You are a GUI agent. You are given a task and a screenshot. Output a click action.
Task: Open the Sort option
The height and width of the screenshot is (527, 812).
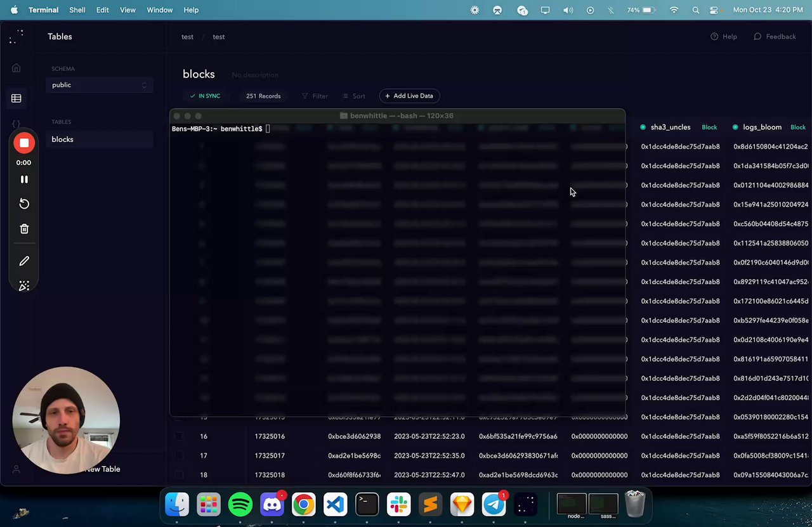tap(354, 96)
